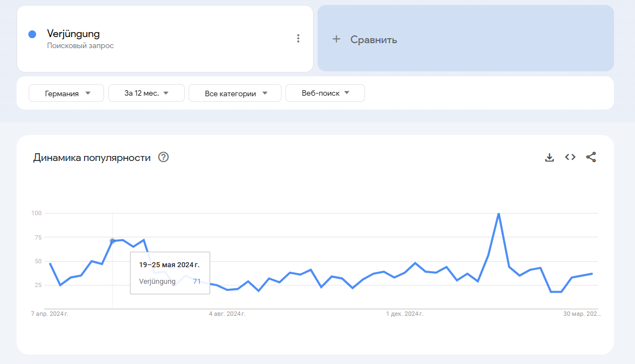Click the Поисковый запрос subtitle
Image resolution: width=635 pixels, height=364 pixels.
pos(80,46)
